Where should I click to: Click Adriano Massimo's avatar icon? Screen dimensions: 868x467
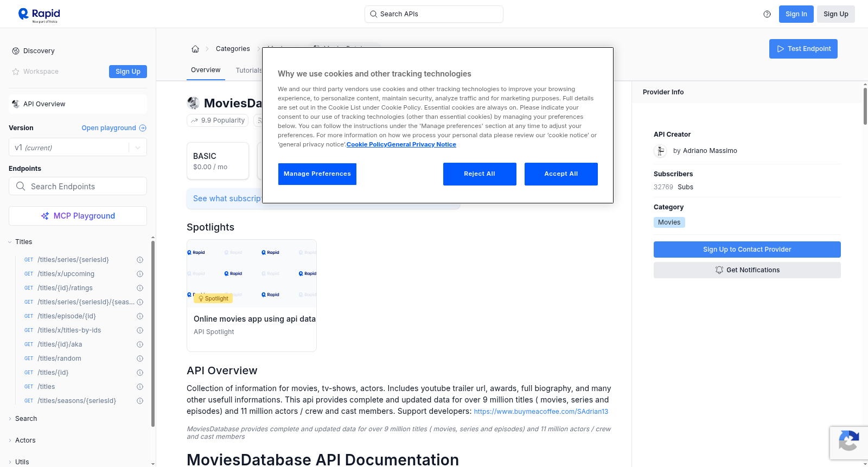(660, 151)
